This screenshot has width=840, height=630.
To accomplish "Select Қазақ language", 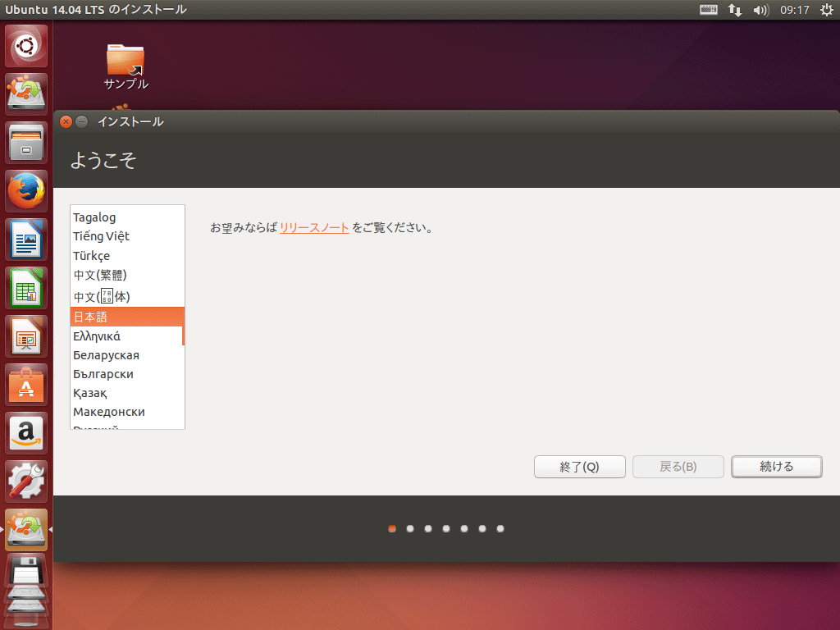I will (126, 393).
